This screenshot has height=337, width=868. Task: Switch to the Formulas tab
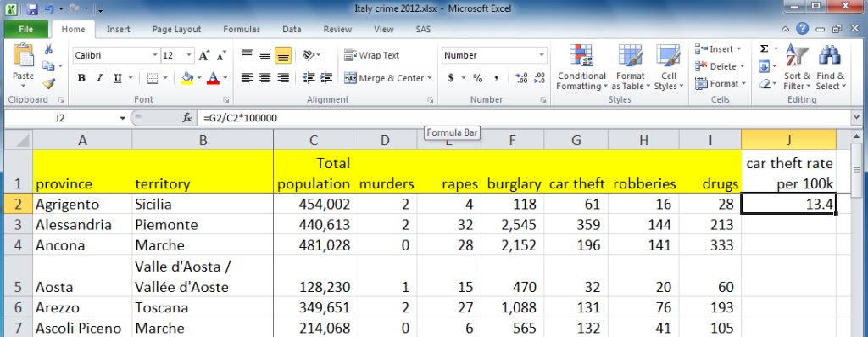pos(242,30)
